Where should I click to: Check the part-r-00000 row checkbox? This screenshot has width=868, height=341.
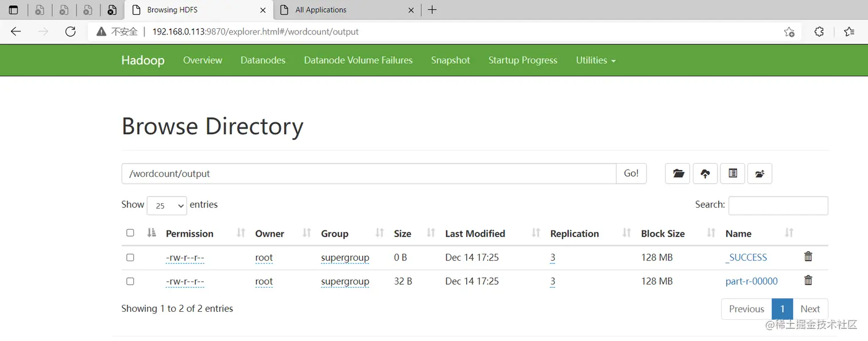coord(130,281)
